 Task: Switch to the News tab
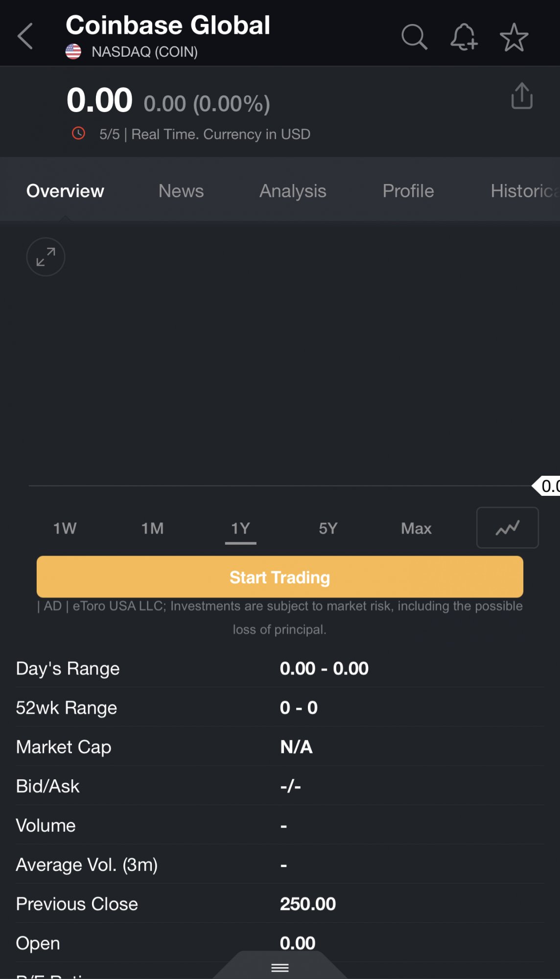tap(181, 191)
